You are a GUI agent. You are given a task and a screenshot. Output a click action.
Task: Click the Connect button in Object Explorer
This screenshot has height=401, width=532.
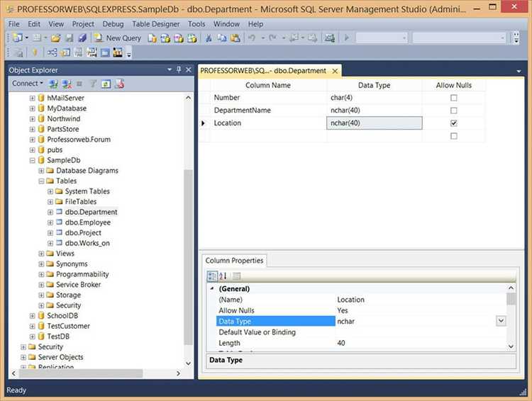click(25, 84)
